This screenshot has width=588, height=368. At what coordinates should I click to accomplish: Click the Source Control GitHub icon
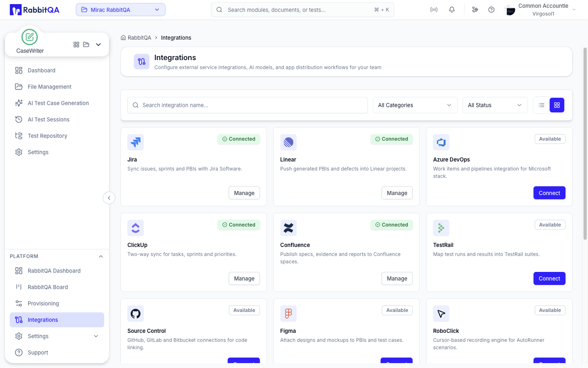pos(136,314)
